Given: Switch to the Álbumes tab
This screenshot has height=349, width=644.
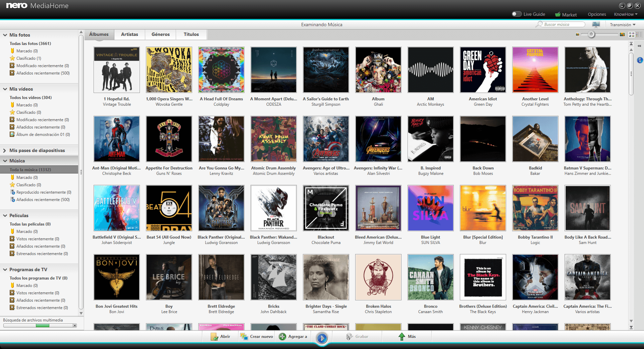Looking at the screenshot, I should (99, 35).
